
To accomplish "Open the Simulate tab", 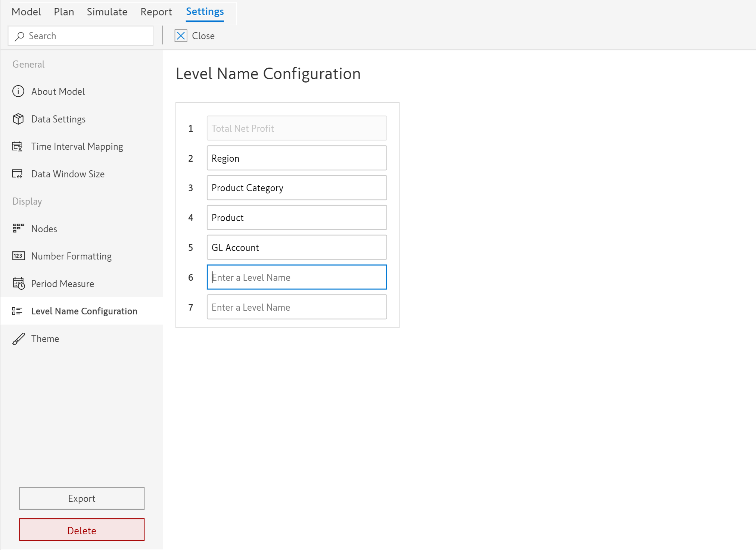I will coord(107,12).
